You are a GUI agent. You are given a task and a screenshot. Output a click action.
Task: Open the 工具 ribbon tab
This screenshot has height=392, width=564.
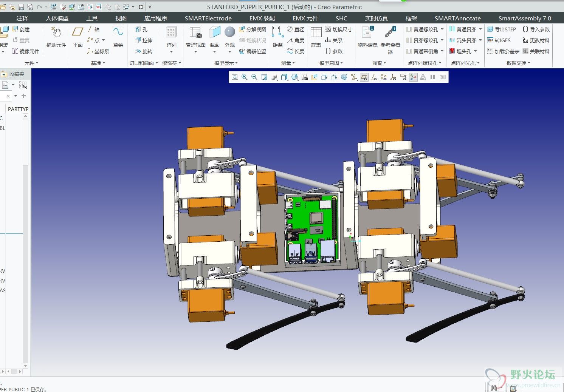(92, 18)
